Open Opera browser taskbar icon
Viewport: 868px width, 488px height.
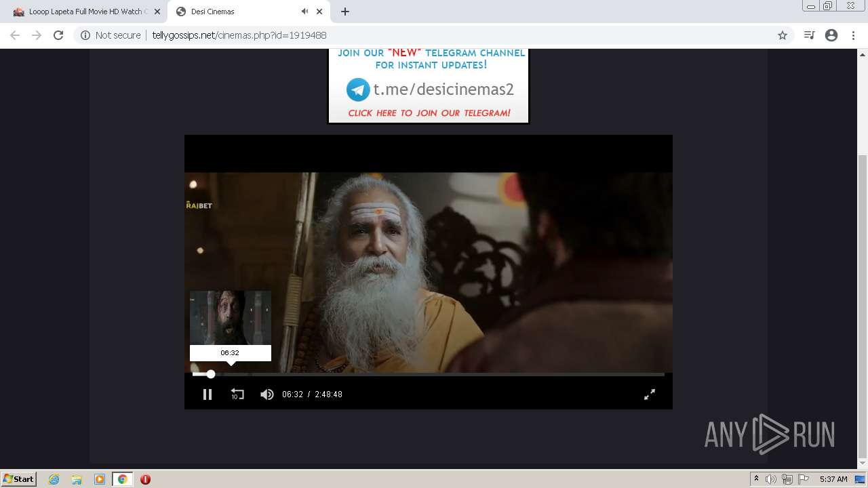[x=145, y=479]
